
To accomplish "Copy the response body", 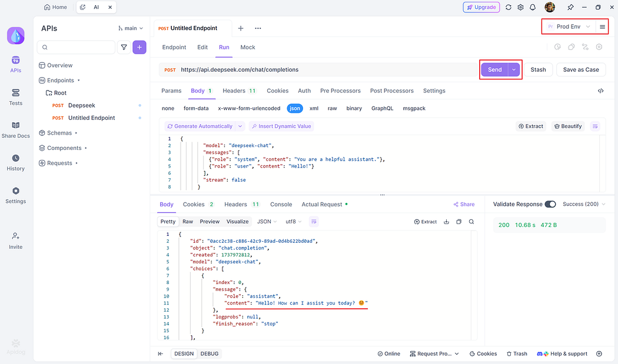I will point(458,222).
